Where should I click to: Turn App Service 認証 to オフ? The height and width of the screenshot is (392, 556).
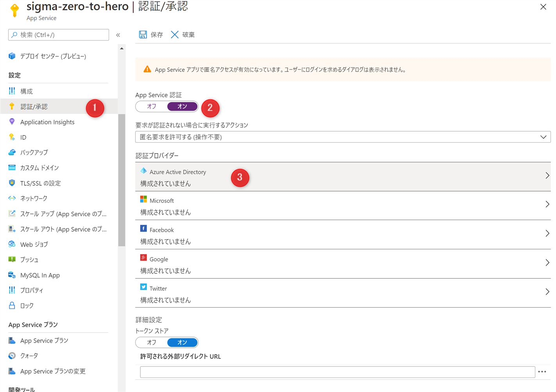pyautogui.click(x=152, y=106)
